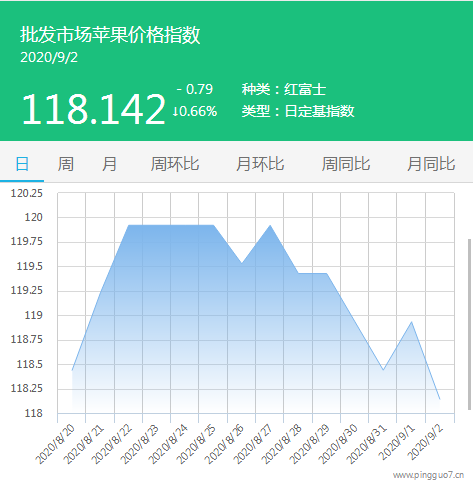Click the 2020/8/31 dip on the chart
The height and width of the screenshot is (486, 473).
(383, 370)
